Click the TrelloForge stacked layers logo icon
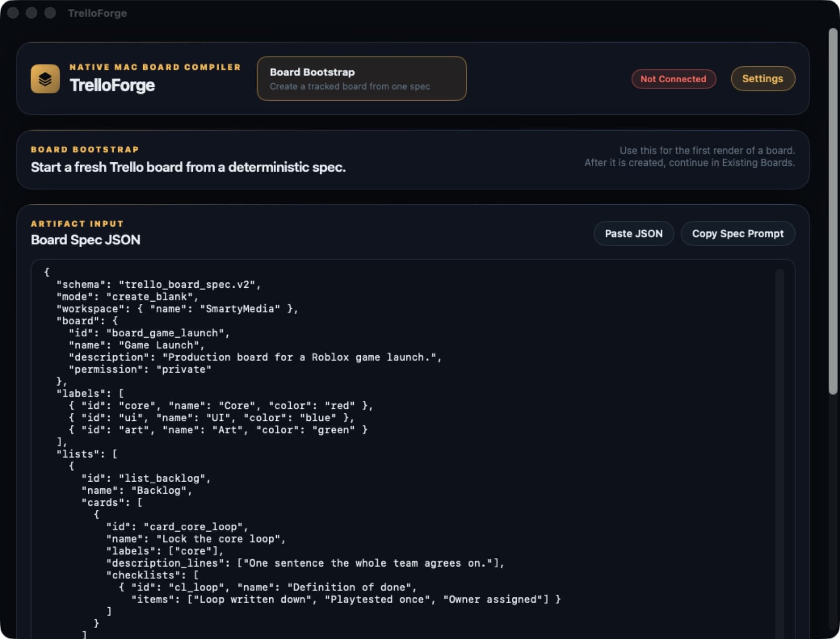Viewport: 840px width, 639px height. click(45, 79)
